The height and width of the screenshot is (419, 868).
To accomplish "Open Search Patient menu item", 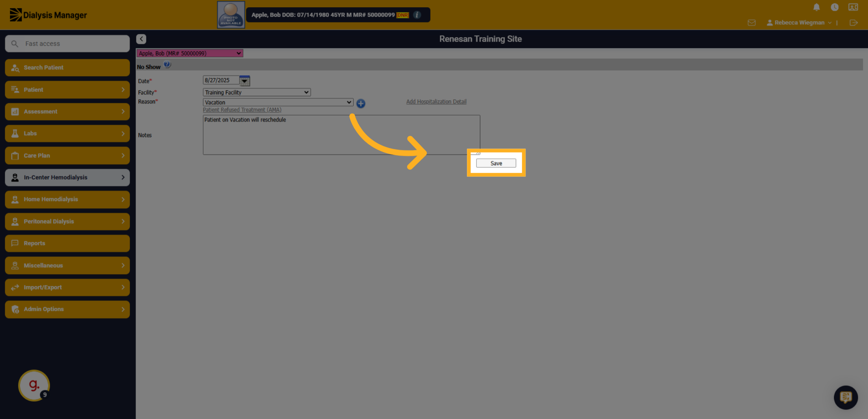I will click(67, 68).
